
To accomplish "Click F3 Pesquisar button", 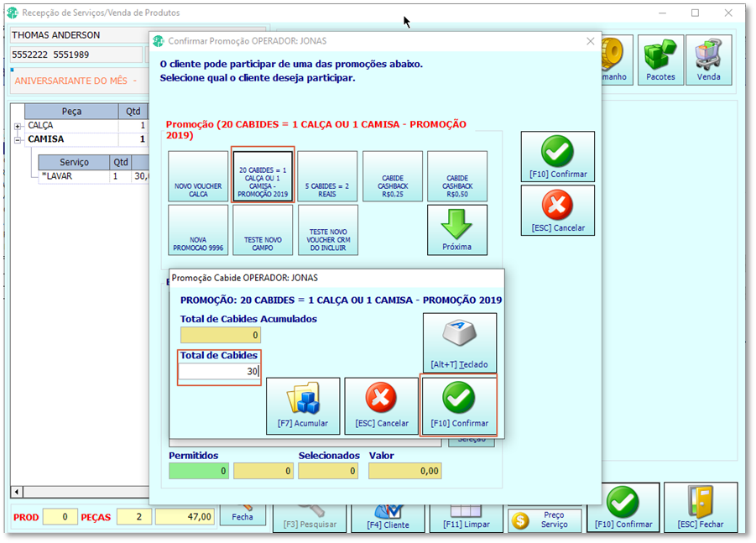I will (310, 519).
